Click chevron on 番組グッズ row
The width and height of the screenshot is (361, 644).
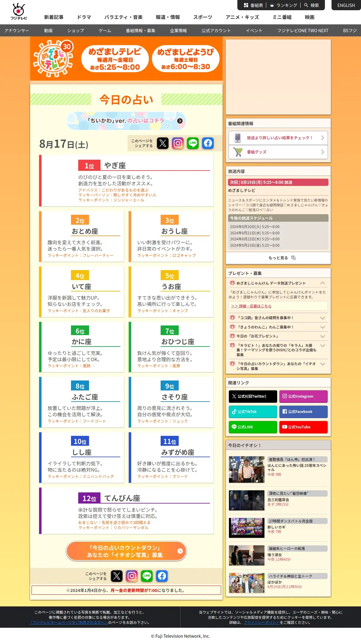322,152
